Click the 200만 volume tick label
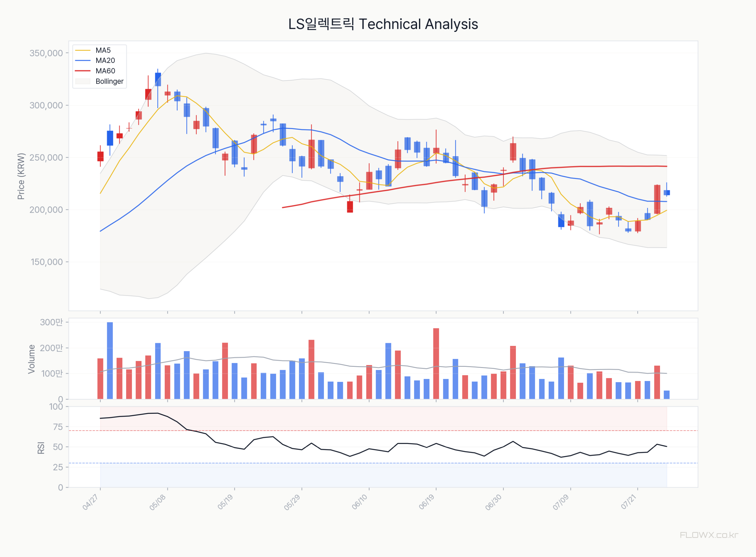The image size is (756, 557). point(52,348)
